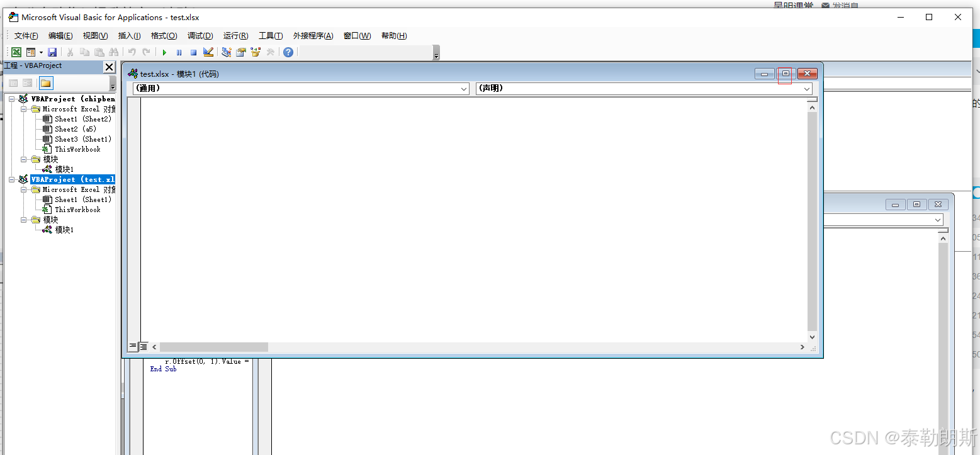Open the 外接程序(A) menu

click(313, 36)
